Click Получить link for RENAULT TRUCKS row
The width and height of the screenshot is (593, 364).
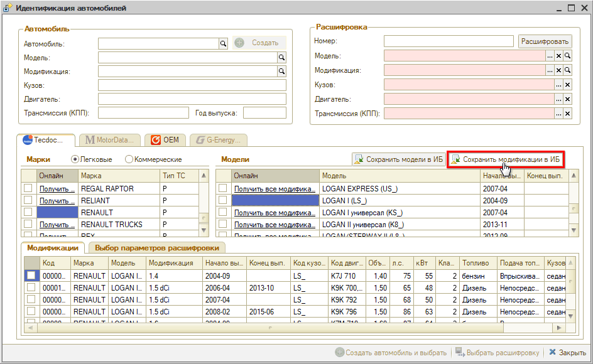57,225
